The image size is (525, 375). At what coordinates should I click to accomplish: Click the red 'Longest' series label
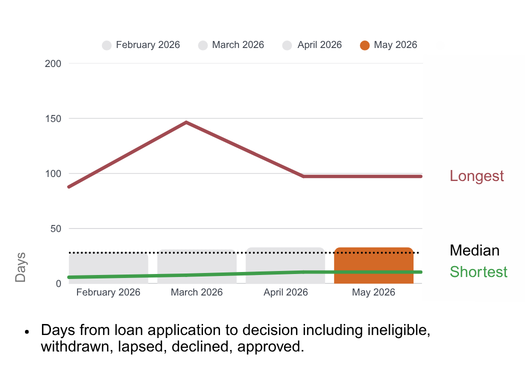[x=476, y=176]
